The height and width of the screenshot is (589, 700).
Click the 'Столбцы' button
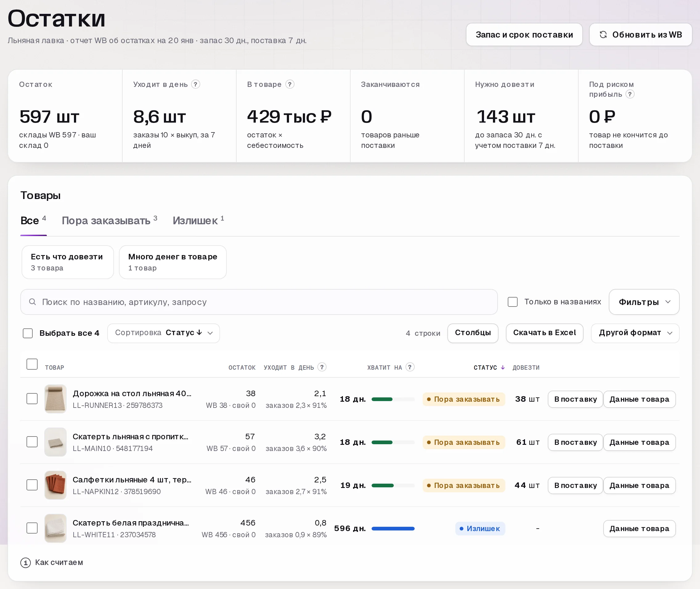click(473, 333)
